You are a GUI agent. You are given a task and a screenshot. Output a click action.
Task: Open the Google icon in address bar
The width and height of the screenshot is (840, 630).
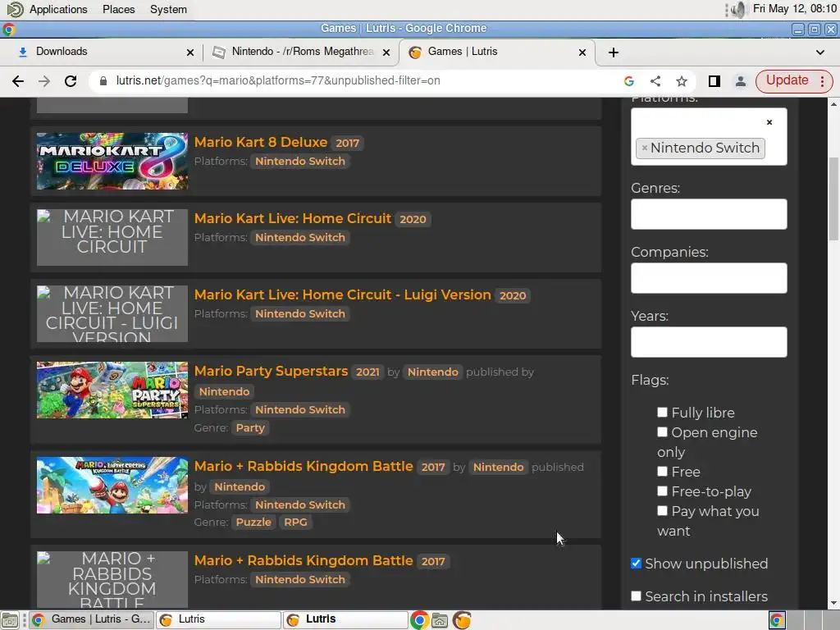click(x=629, y=81)
